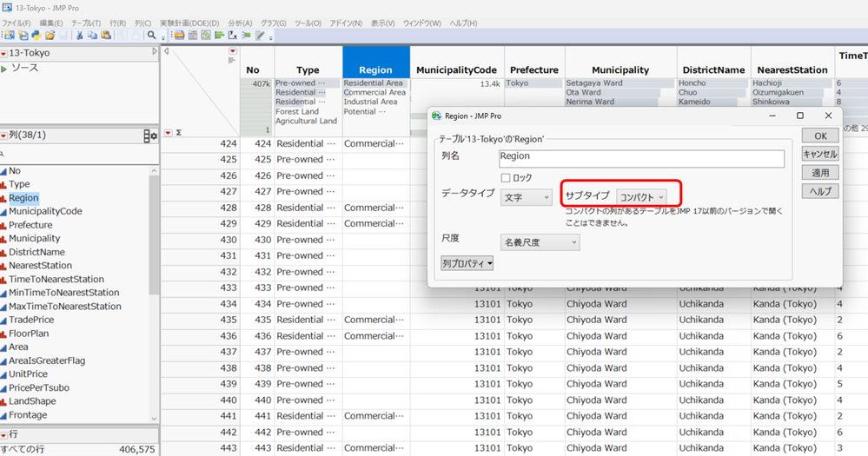Open the サブタイプ dropdown showing コンパクト
This screenshot has height=456, width=868.
point(641,198)
